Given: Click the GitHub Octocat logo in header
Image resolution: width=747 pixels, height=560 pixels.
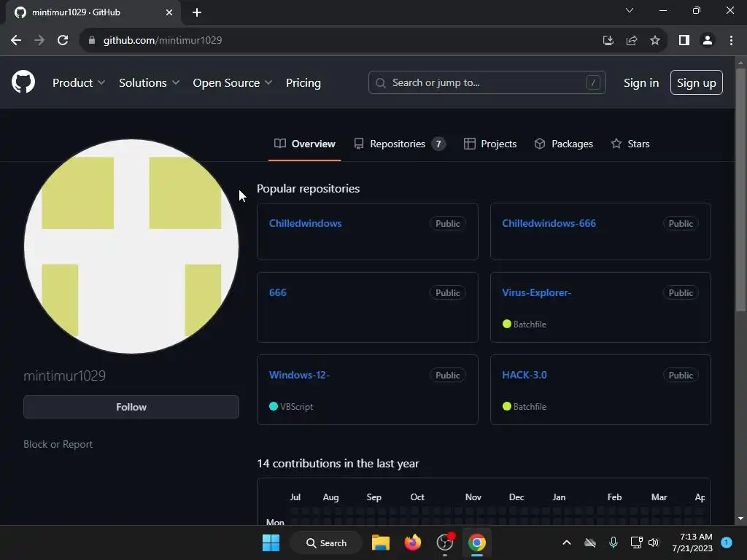Looking at the screenshot, I should tap(23, 82).
